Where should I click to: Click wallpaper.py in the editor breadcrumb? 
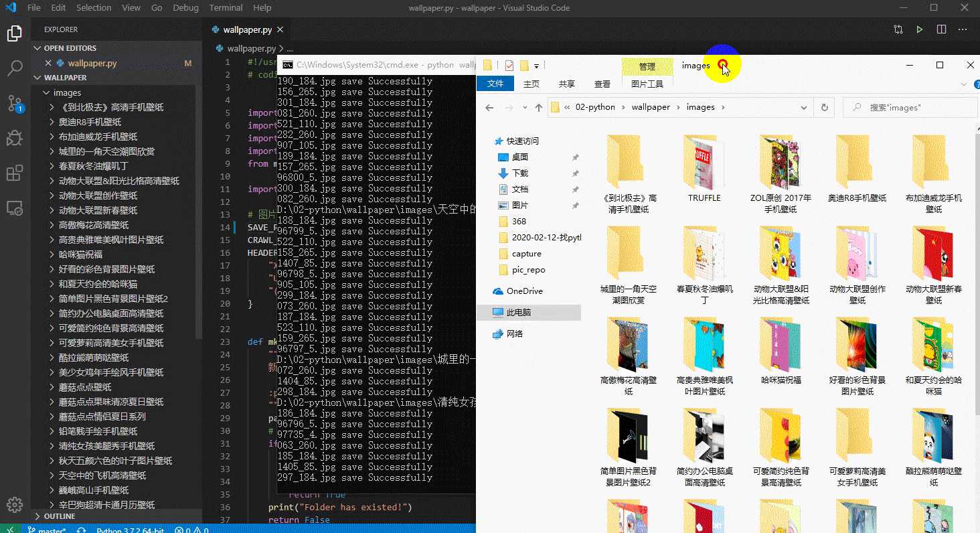[x=251, y=48]
